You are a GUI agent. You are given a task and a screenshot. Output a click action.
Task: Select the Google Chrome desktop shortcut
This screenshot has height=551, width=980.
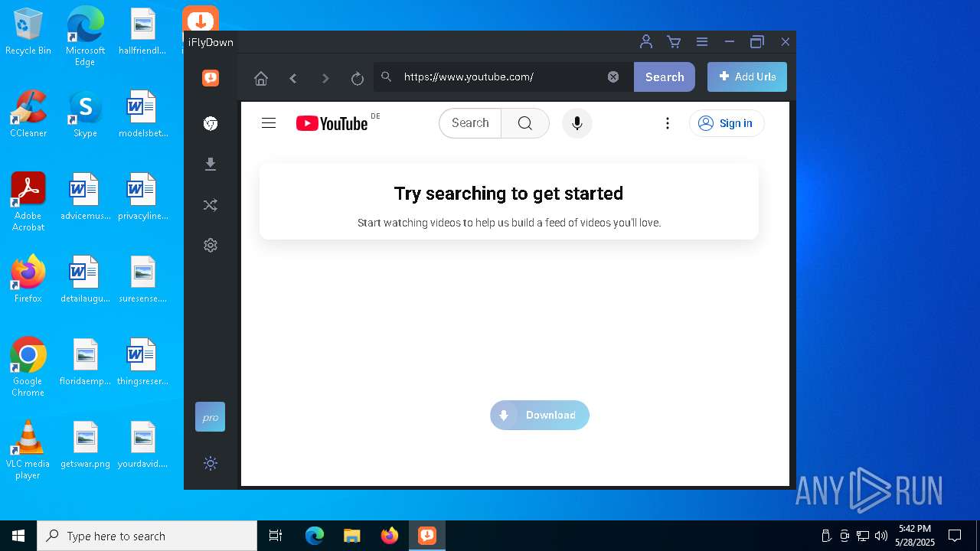point(28,367)
